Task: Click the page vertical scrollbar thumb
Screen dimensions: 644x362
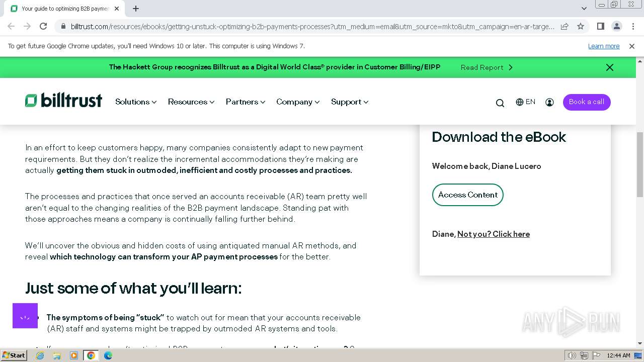Action: click(639, 164)
